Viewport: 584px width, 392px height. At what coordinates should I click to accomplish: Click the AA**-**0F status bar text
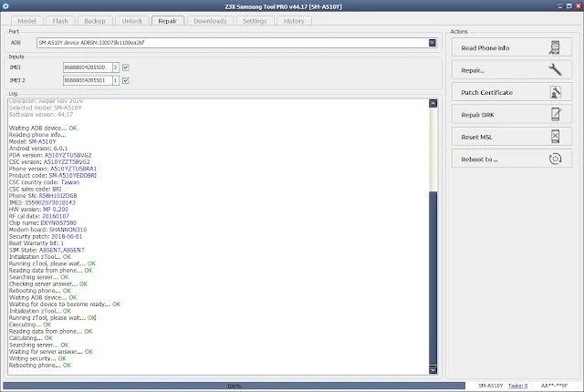554,386
